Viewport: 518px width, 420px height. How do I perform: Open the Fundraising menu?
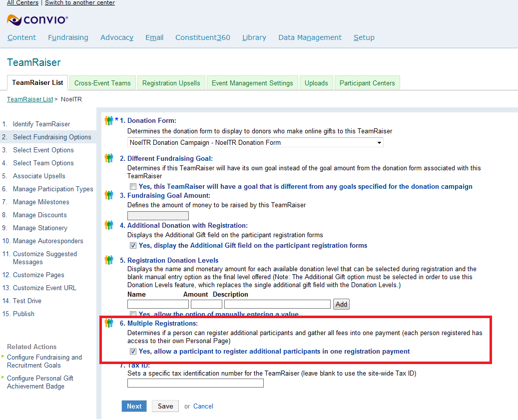(68, 37)
